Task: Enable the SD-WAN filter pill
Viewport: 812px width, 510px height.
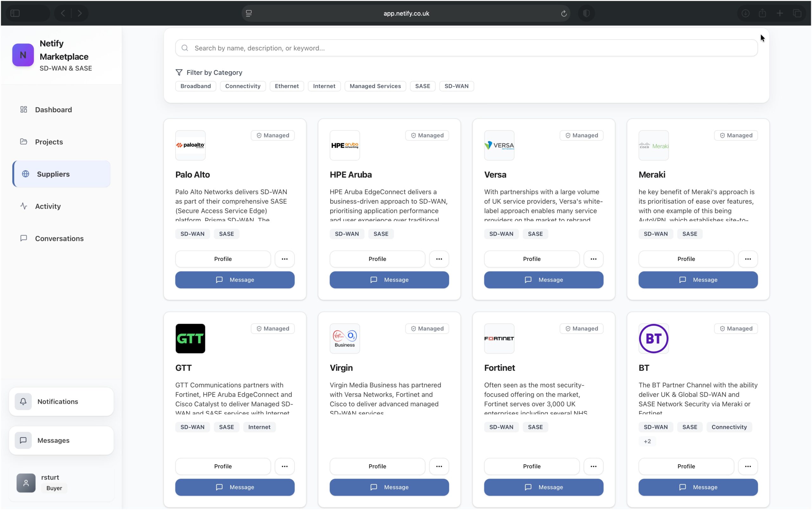Action: 456,86
